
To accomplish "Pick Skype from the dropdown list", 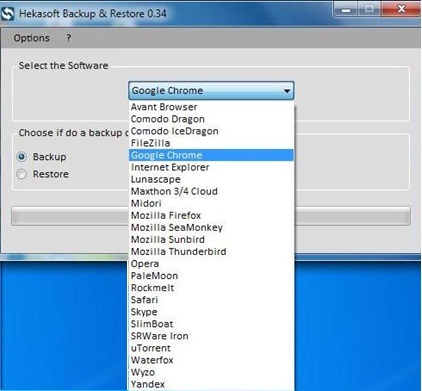I will (211, 312).
